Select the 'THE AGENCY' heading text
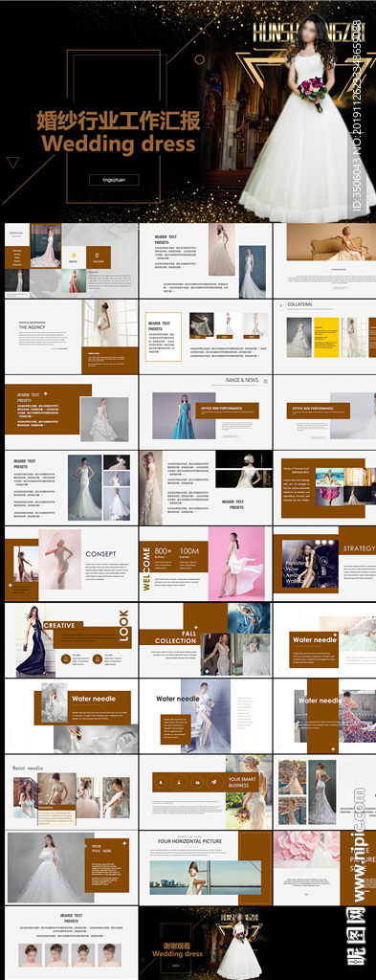 coord(32,327)
